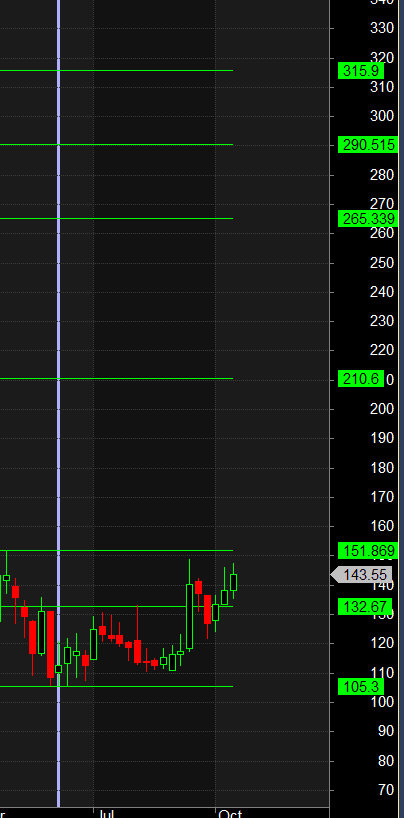Select the 250 value on price axis
The width and height of the screenshot is (404, 818).
(382, 262)
